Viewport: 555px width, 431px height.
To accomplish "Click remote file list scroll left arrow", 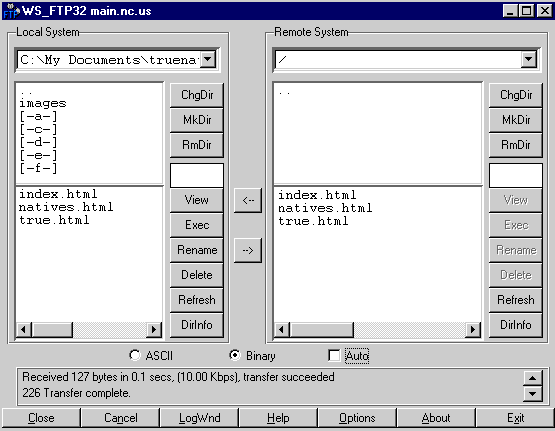I will pos(282,330).
